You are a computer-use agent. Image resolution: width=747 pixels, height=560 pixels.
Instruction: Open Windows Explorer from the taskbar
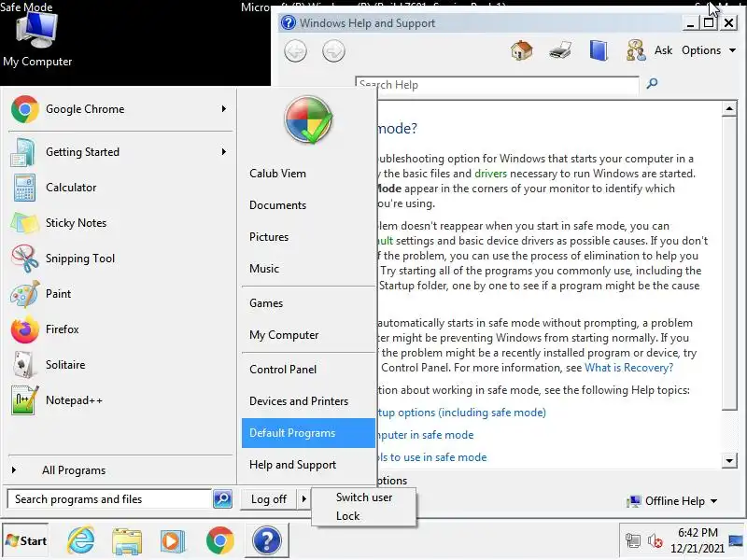coord(127,541)
